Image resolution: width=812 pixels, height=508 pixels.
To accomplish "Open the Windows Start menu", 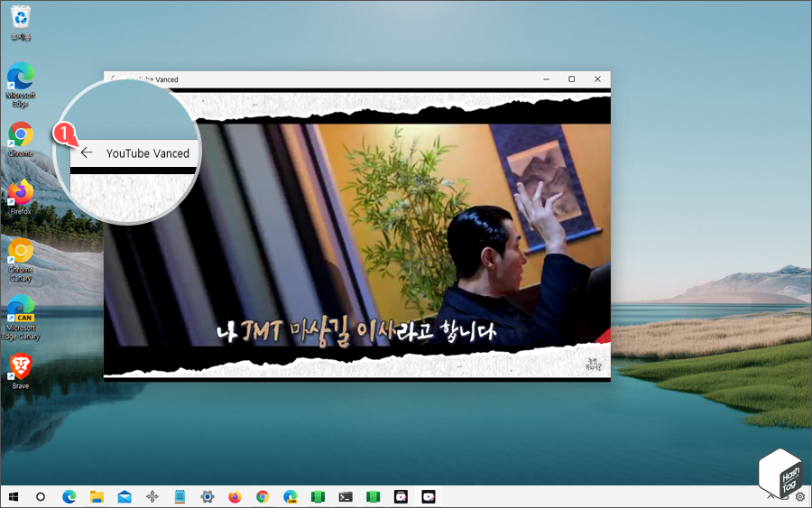I will 14,497.
